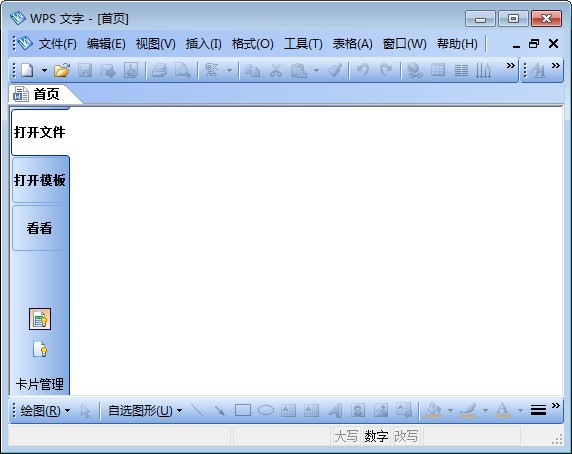
Task: Click the 打开模板 sidebar button
Action: (40, 180)
